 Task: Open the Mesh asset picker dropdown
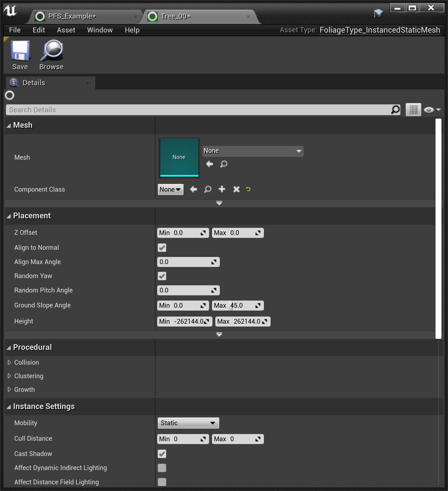pyautogui.click(x=253, y=151)
